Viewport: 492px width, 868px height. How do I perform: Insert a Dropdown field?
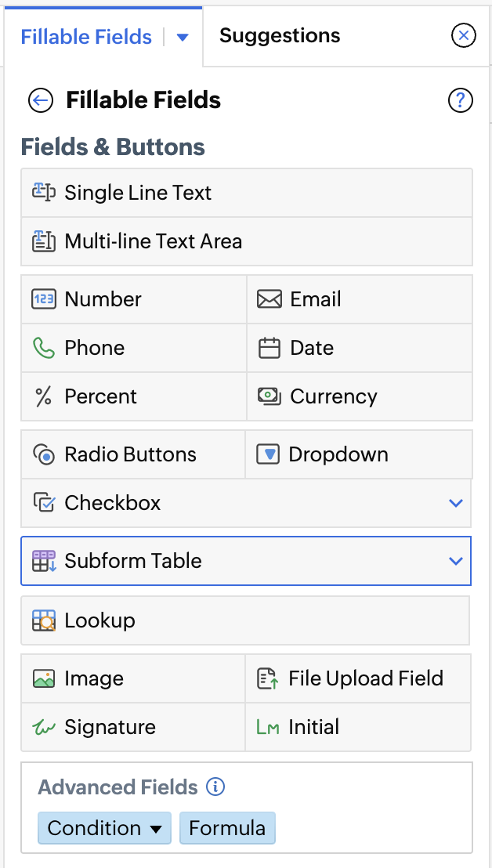coord(338,454)
